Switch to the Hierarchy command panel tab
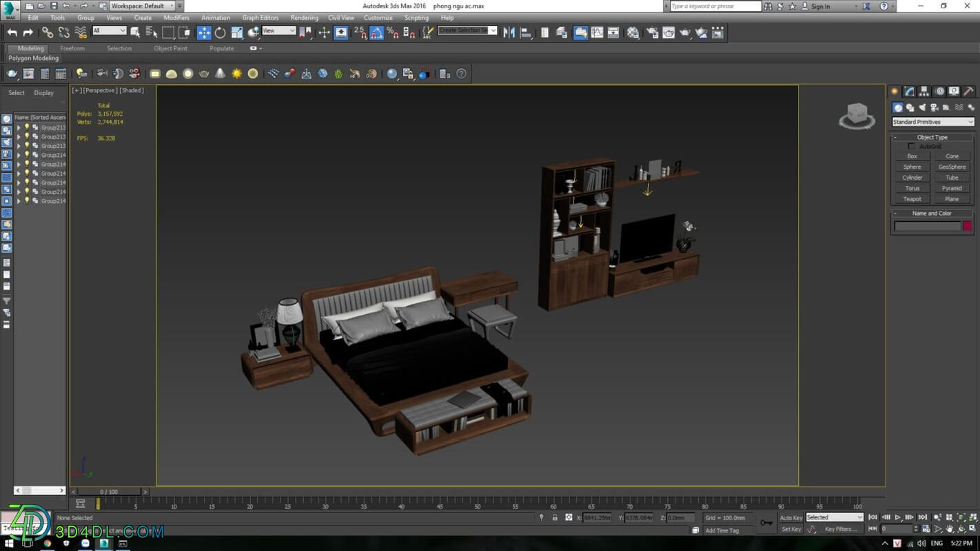Viewport: 980px width, 551px height. (x=925, y=91)
